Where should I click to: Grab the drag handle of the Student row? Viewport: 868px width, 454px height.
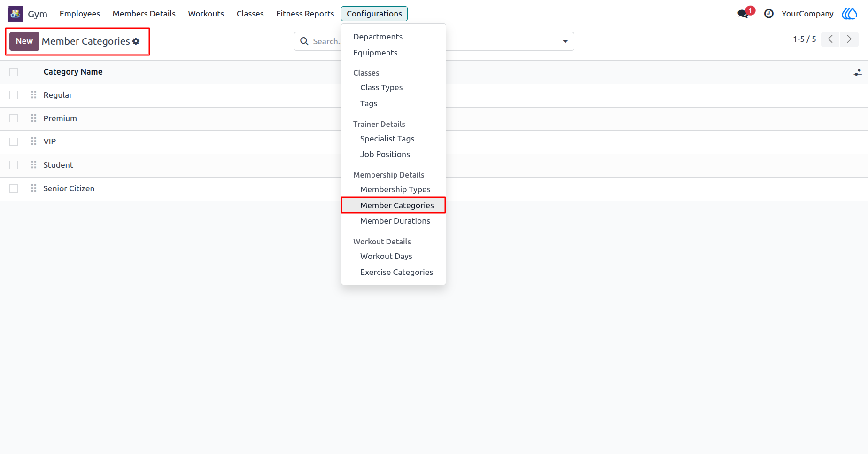click(34, 165)
